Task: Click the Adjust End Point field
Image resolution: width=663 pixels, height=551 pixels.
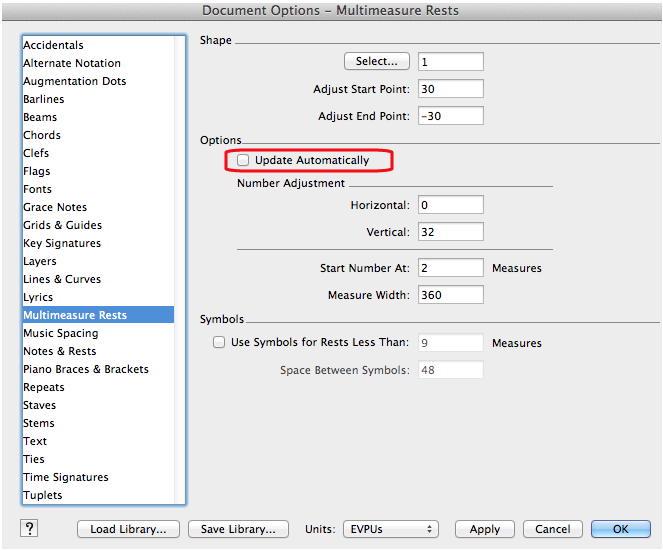Action: [450, 116]
